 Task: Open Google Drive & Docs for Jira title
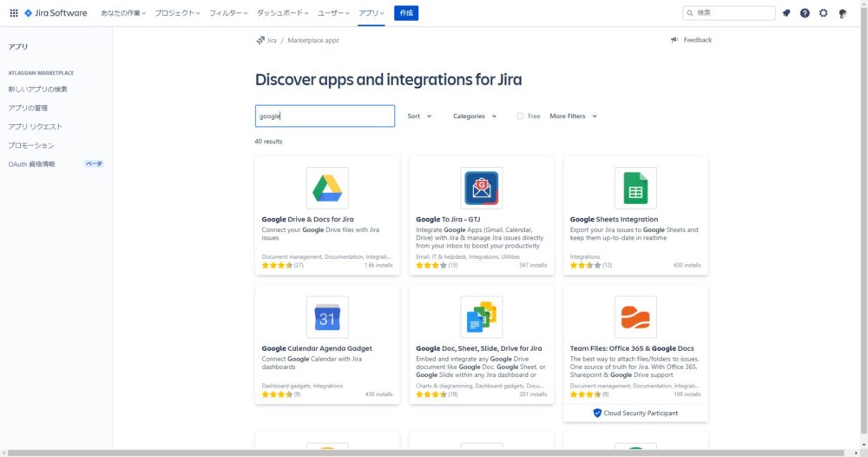(x=307, y=219)
